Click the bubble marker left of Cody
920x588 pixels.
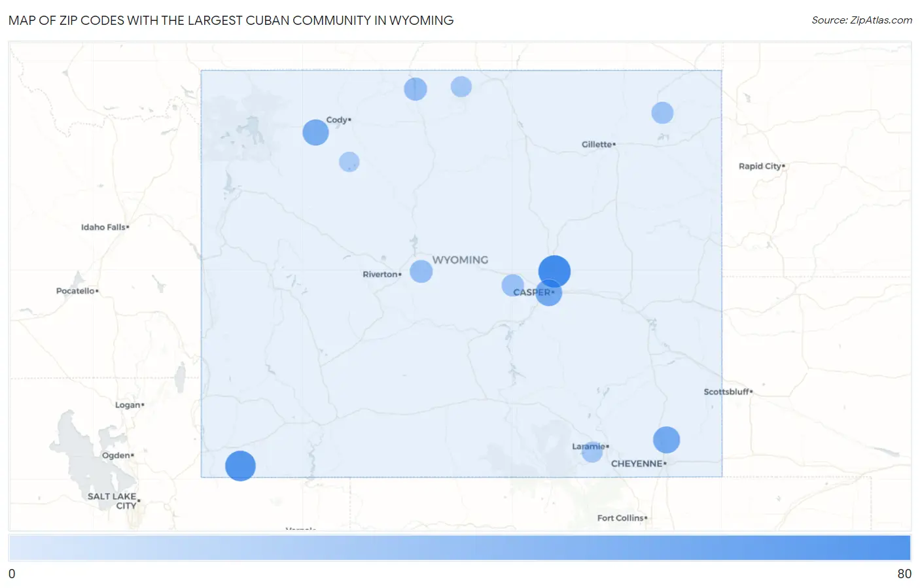click(x=315, y=132)
